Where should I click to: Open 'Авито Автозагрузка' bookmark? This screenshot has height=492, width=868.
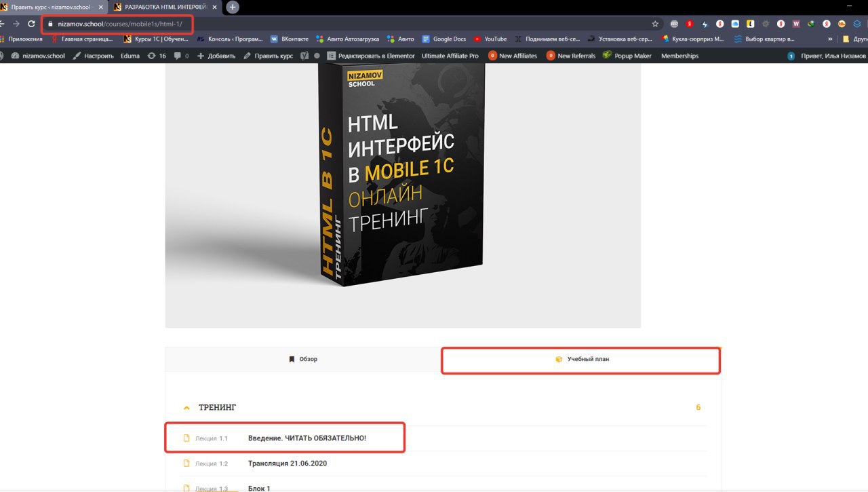pos(347,39)
